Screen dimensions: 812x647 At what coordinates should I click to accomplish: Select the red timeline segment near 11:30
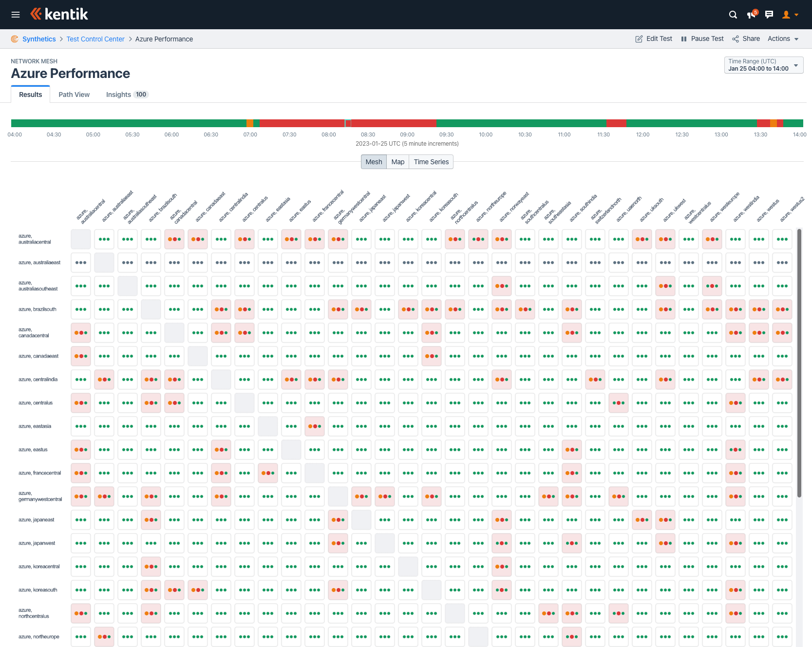[x=616, y=123]
